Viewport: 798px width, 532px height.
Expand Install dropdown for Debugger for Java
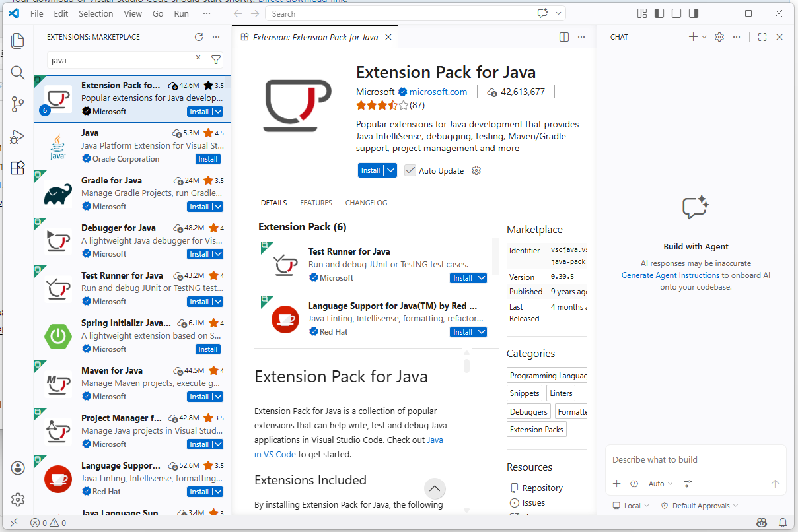218,254
